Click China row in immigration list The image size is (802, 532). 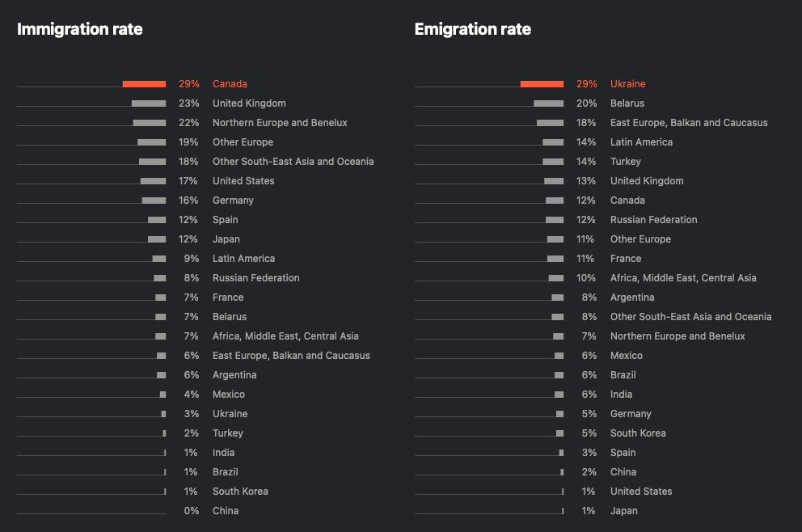[x=226, y=511]
